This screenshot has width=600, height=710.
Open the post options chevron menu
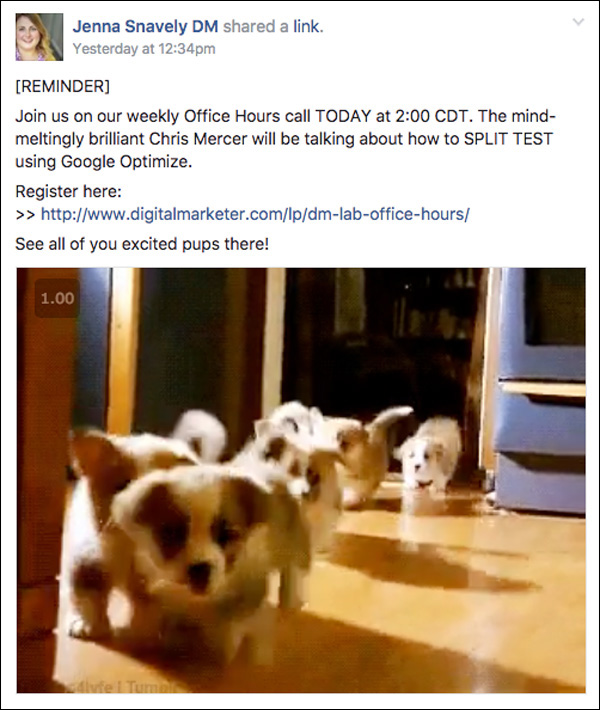tap(578, 22)
